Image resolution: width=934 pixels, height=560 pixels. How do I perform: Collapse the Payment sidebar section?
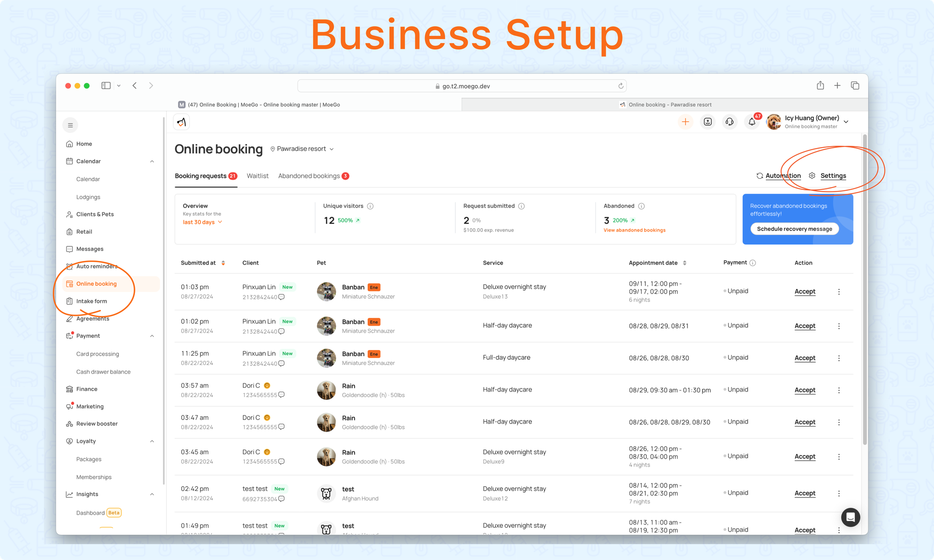[152, 336]
